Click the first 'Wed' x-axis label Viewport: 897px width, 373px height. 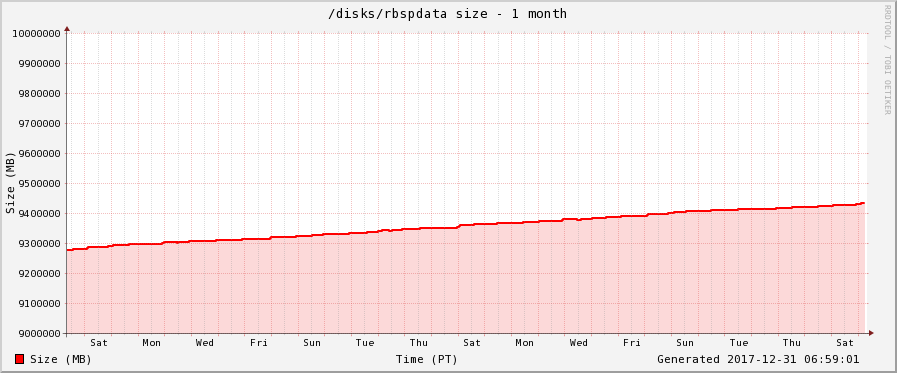coord(205,343)
